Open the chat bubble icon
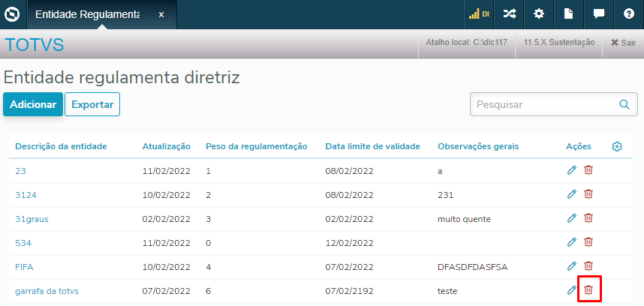 (599, 14)
